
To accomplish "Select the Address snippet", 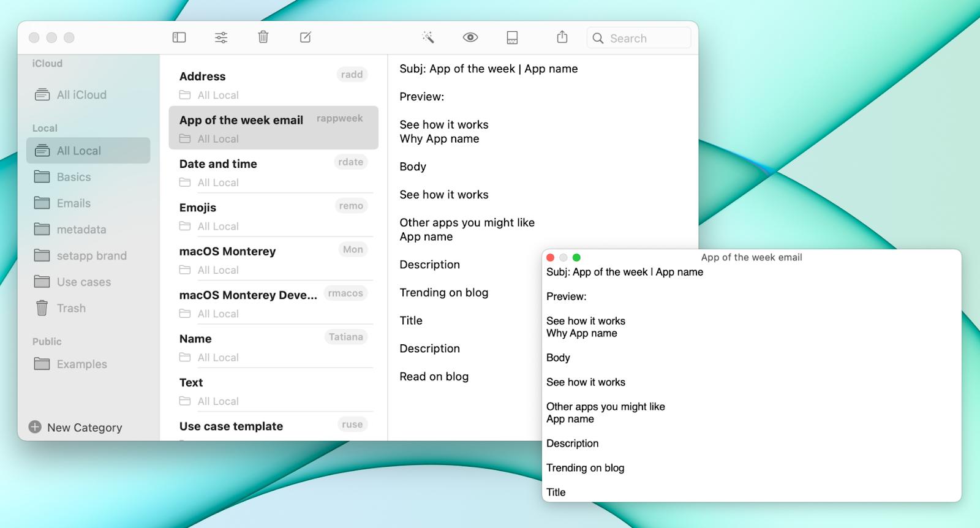I will click(273, 85).
